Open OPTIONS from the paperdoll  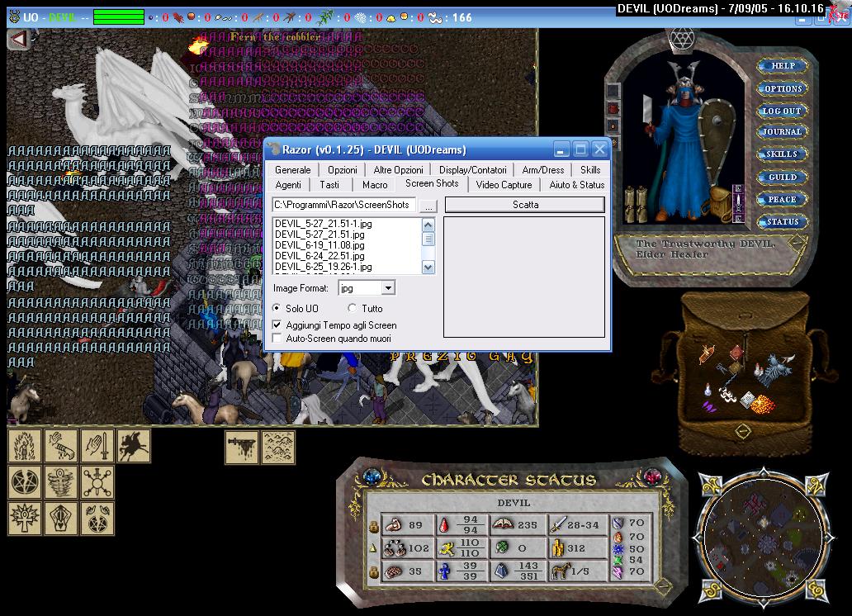(x=782, y=88)
